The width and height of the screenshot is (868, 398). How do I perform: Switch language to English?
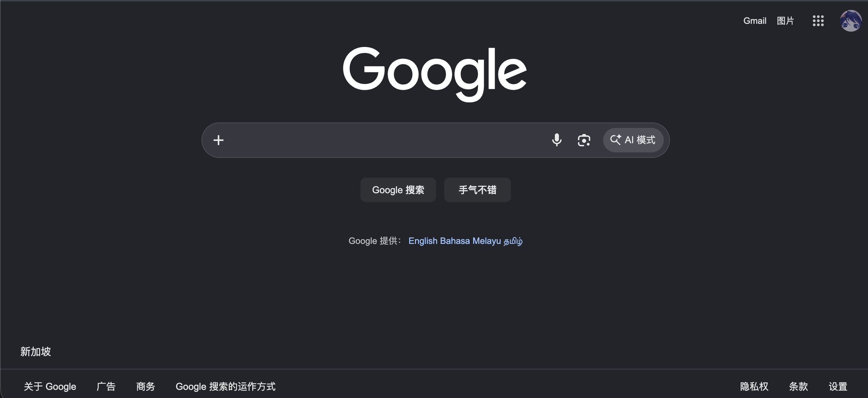point(423,241)
